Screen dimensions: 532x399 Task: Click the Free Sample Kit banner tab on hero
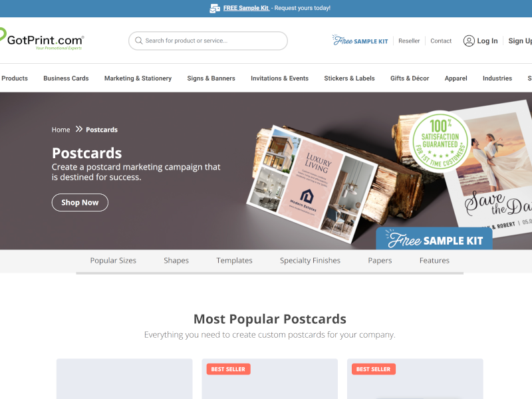(x=434, y=239)
